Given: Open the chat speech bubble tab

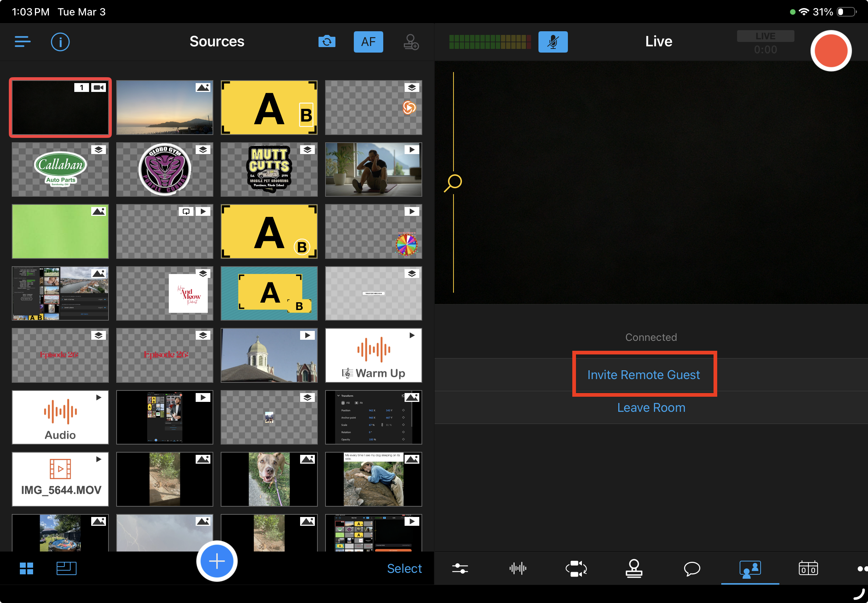Looking at the screenshot, I should [692, 568].
